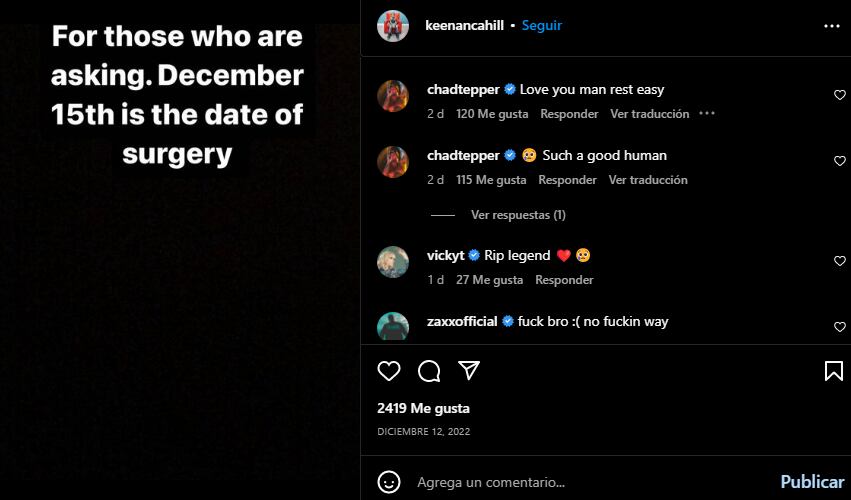Like chadtepper's 'Love you man' comment

839,95
